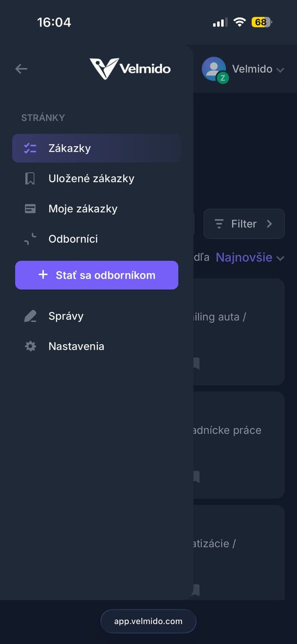
Task: Click the back arrow to close sidebar
Action: [x=21, y=69]
